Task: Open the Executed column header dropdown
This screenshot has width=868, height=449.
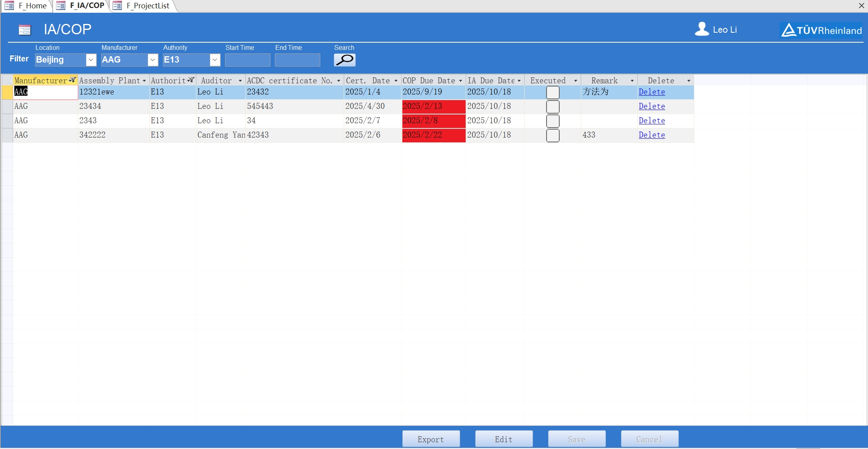Action: tap(576, 81)
